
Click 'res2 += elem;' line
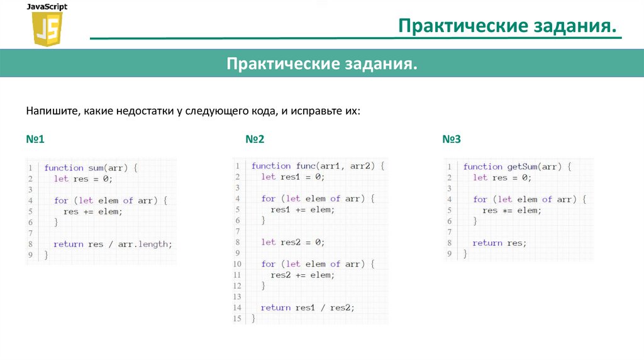click(303, 275)
